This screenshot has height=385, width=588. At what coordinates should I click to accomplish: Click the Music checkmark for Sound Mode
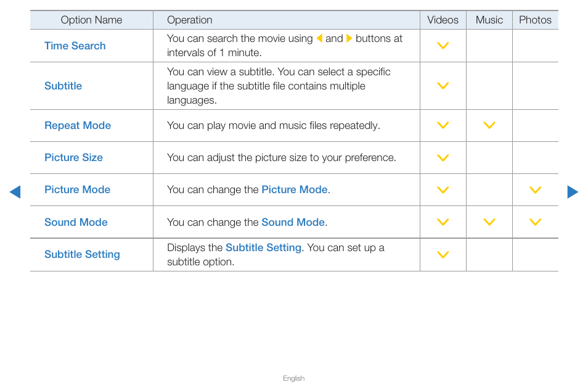coord(489,221)
